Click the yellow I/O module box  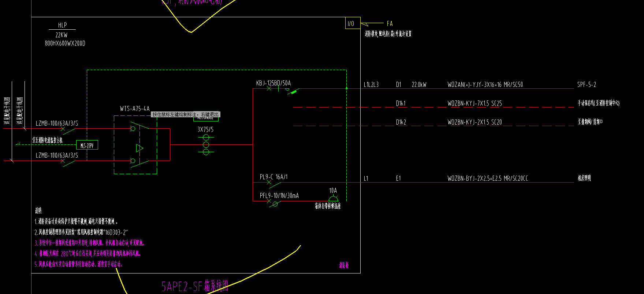(x=353, y=23)
